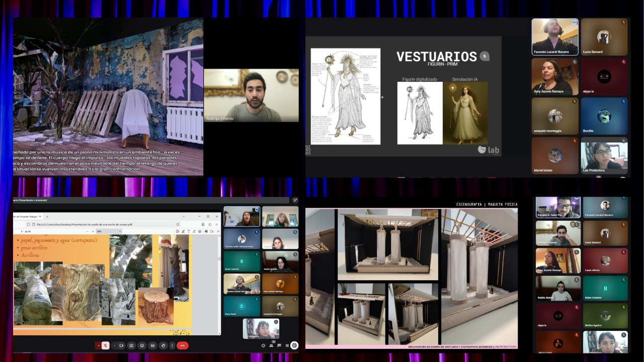Zoom in the PDF with the plus button
This screenshot has width=644, height=362.
pos(92,231)
